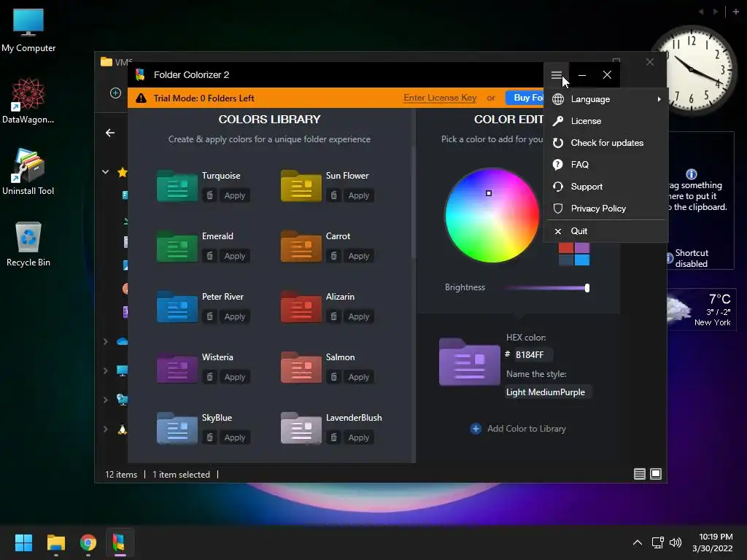The image size is (747, 560).
Task: Open the volume control in the tray
Action: 675,542
